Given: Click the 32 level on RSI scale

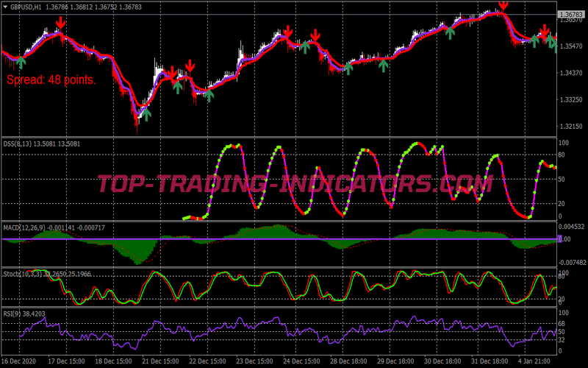Looking at the screenshot, I should click(562, 340).
